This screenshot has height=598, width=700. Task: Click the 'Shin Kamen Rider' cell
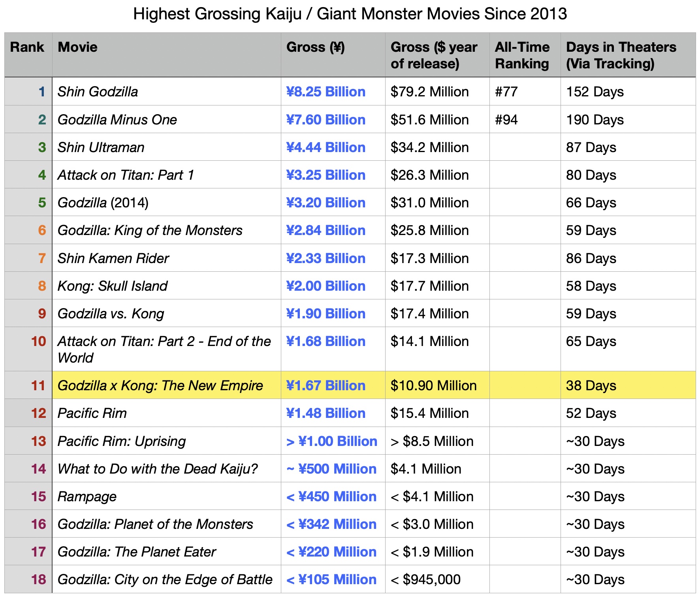click(x=166, y=258)
